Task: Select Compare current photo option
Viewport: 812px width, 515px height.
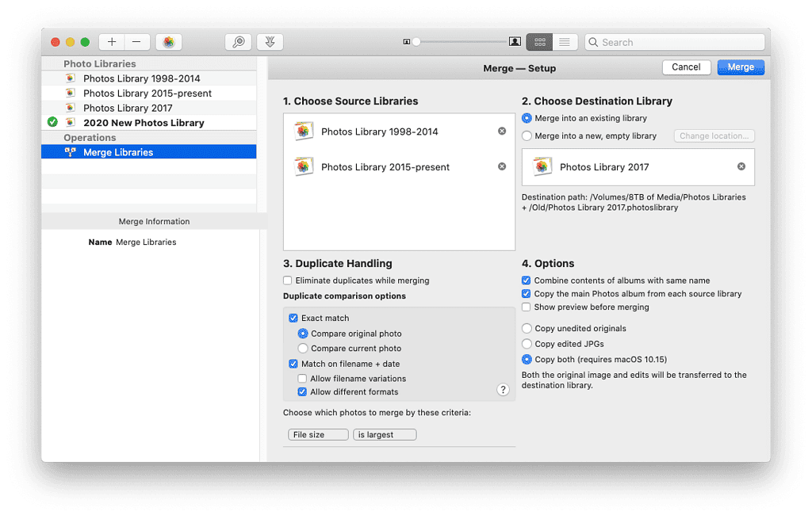Action: tap(303, 349)
